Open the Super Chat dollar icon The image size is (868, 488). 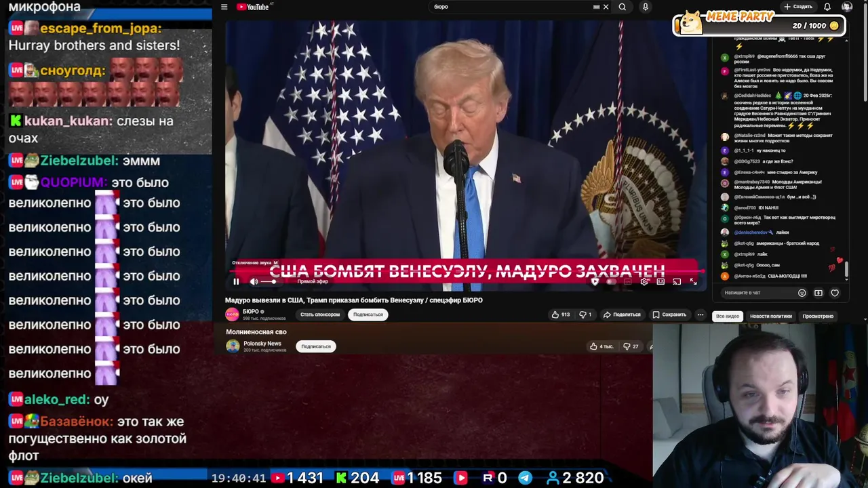(x=818, y=293)
